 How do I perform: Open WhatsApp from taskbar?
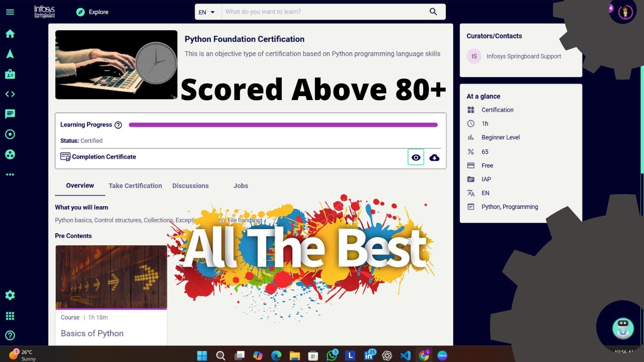(332, 355)
